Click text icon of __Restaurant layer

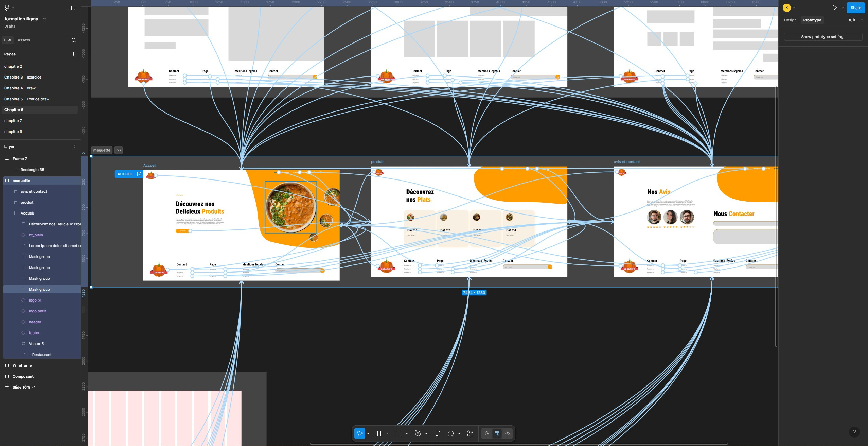pyautogui.click(x=23, y=355)
